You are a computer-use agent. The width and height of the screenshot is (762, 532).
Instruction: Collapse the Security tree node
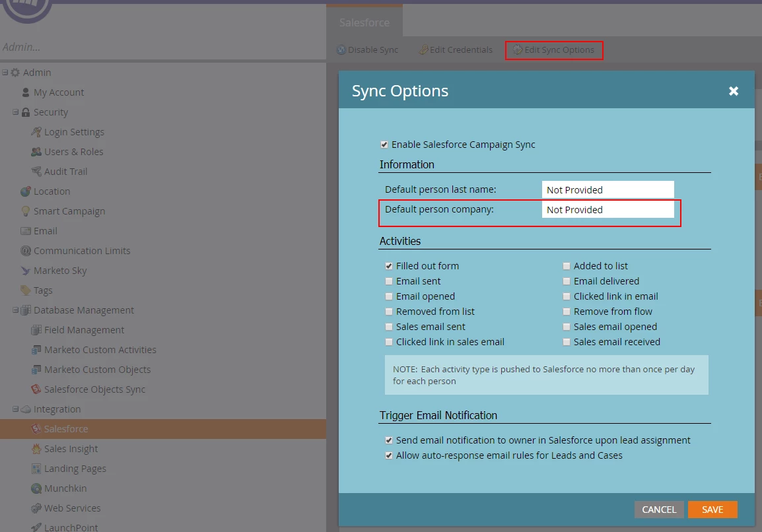(x=16, y=112)
